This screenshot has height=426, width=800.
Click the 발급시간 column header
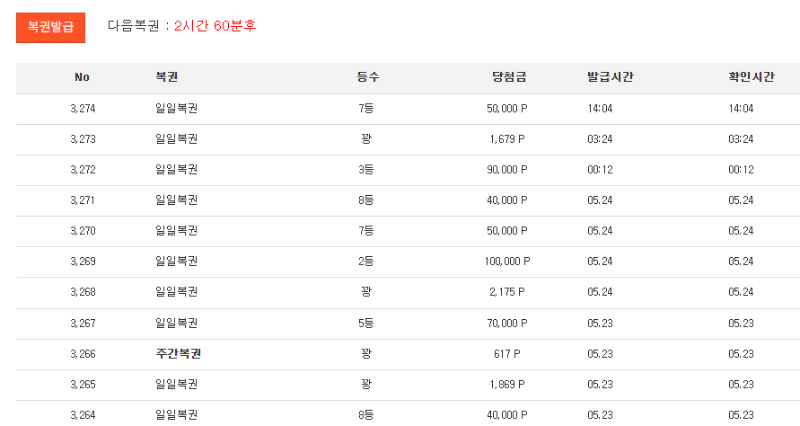click(x=610, y=77)
